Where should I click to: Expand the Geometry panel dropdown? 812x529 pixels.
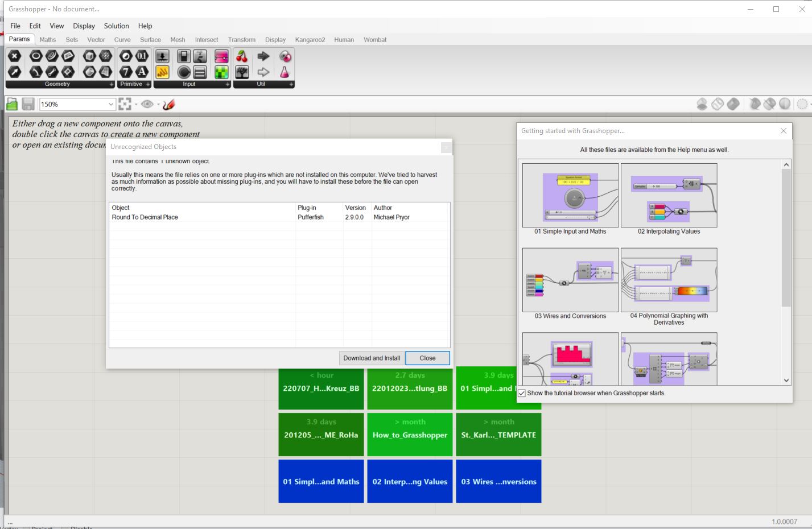(x=112, y=84)
